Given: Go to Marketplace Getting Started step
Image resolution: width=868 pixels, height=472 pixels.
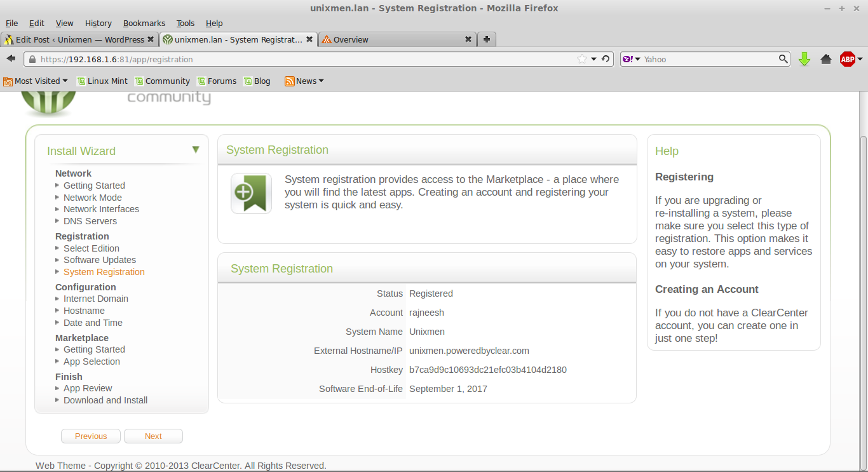Looking at the screenshot, I should (94, 349).
